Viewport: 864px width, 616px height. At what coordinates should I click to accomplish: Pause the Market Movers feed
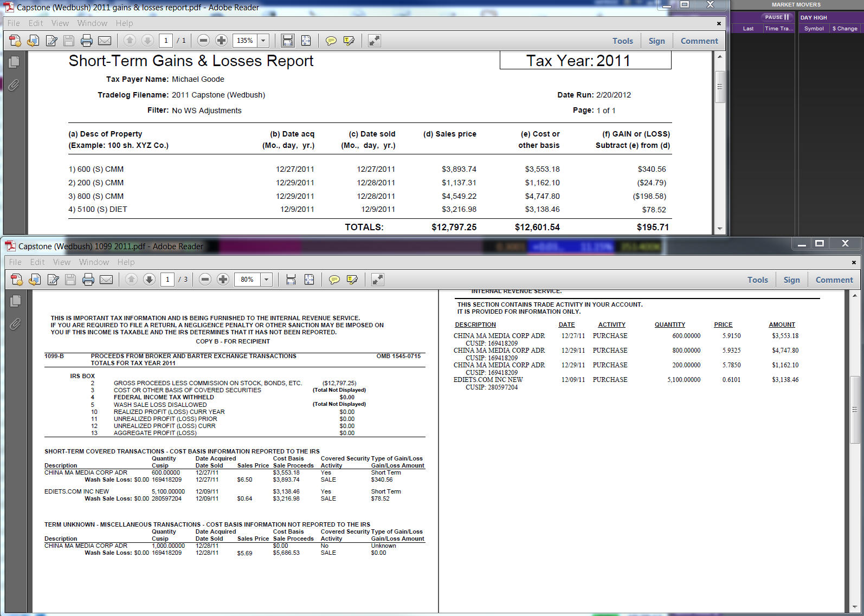pos(777,17)
